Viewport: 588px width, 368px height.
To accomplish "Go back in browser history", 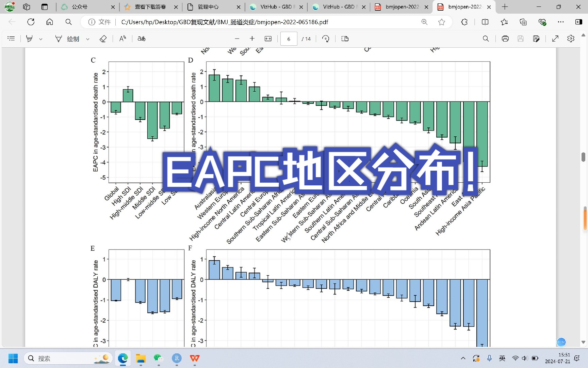I will [12, 22].
